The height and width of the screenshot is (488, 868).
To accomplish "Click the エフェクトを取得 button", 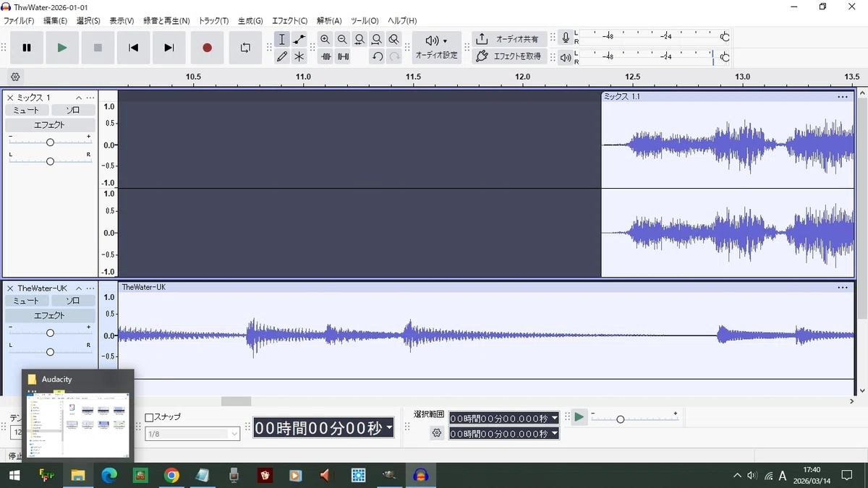I will pos(508,56).
